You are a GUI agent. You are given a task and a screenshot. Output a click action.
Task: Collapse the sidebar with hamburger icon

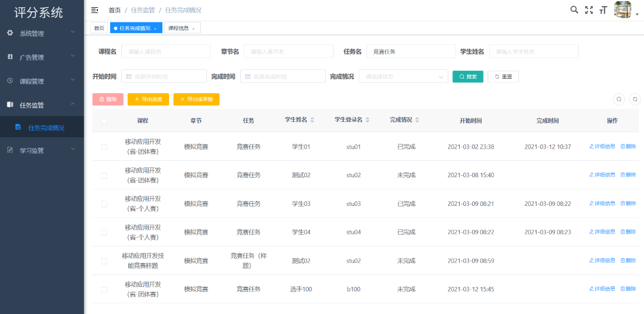(95, 10)
